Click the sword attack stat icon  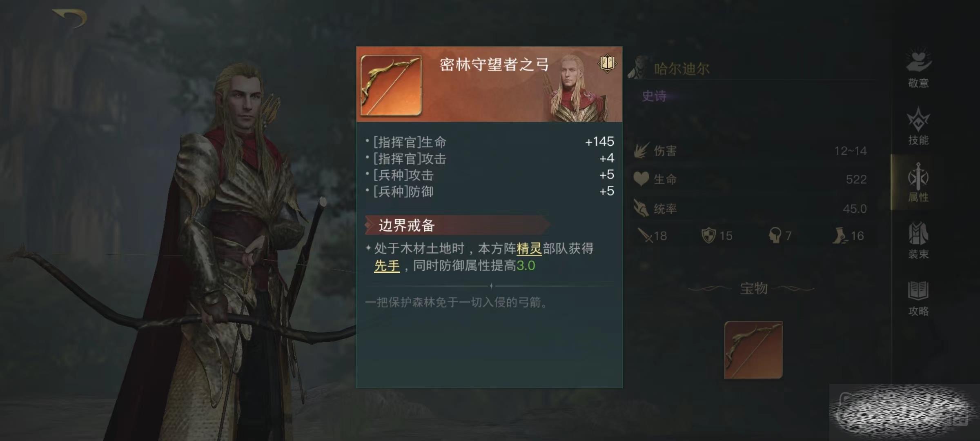[645, 235]
